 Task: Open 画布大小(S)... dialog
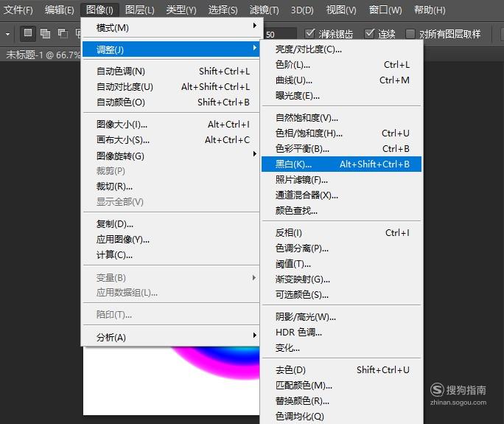pyautogui.click(x=171, y=140)
